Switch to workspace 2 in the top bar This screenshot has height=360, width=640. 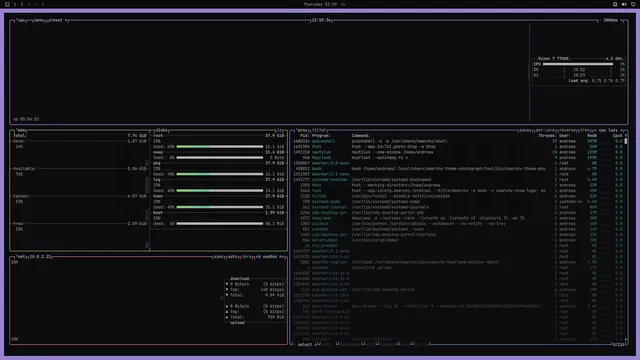click(x=22, y=4)
